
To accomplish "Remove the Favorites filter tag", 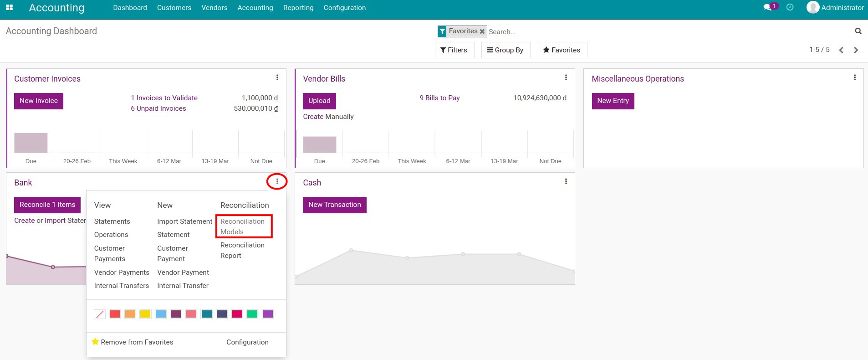I will pyautogui.click(x=482, y=31).
